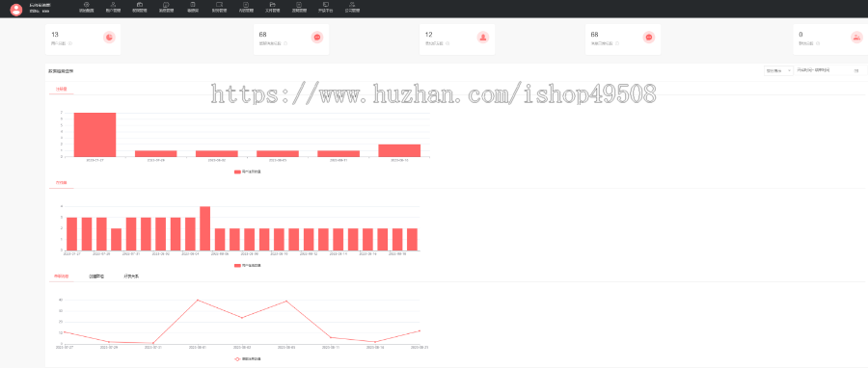Click the 2023-08-01 peak point on the line chart
The width and height of the screenshot is (868, 368).
(x=198, y=300)
